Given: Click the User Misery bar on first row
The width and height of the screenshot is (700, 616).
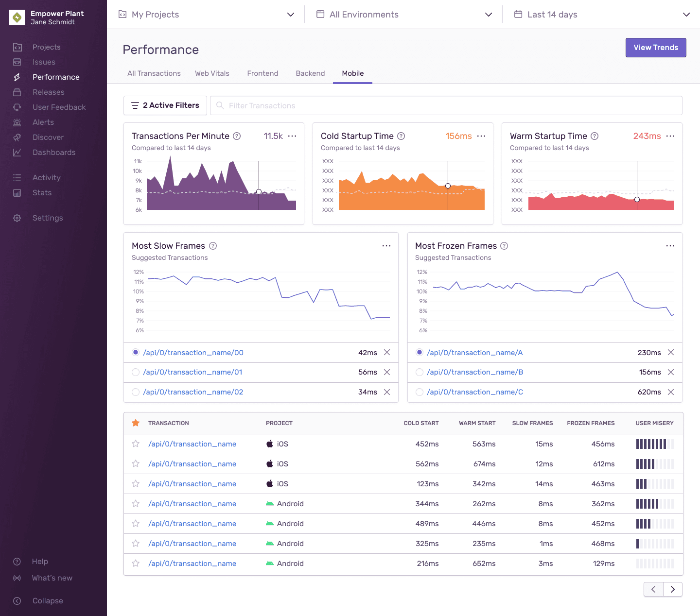Looking at the screenshot, I should 654,444.
